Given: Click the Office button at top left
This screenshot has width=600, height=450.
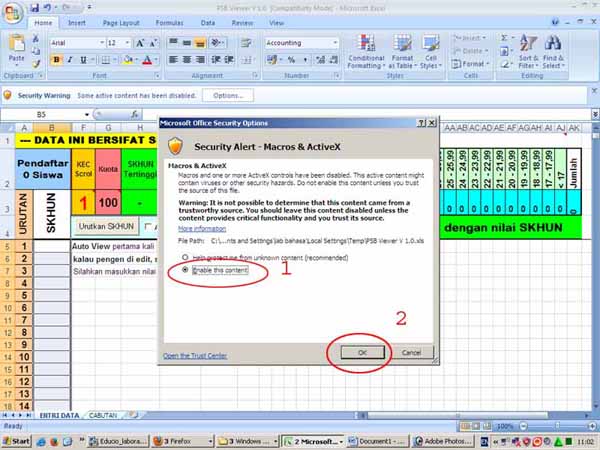Looking at the screenshot, I should [x=13, y=12].
